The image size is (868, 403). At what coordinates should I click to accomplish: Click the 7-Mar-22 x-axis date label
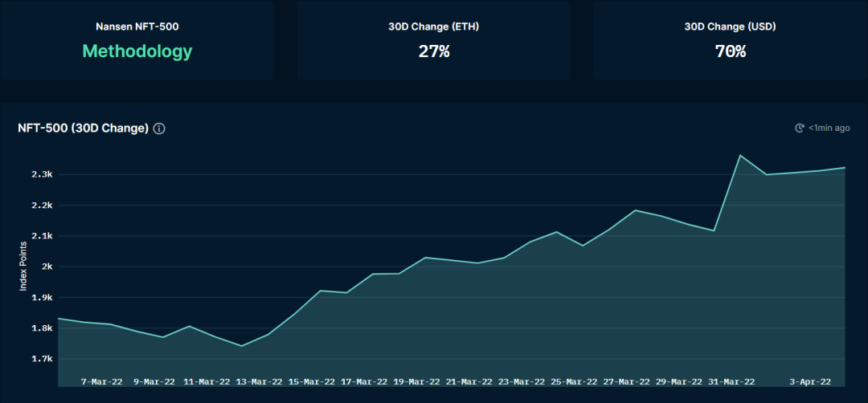click(102, 382)
